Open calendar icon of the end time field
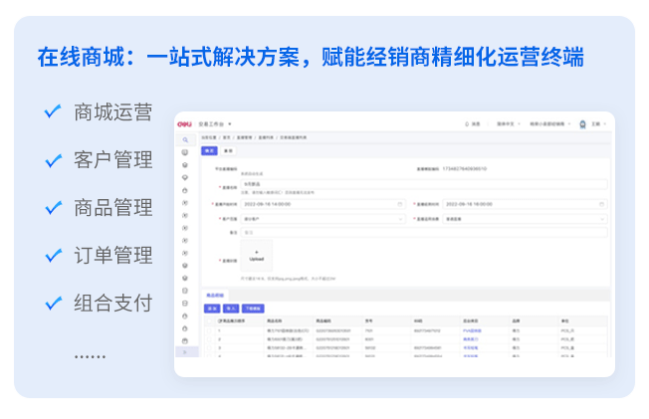649x419 pixels. [603, 203]
